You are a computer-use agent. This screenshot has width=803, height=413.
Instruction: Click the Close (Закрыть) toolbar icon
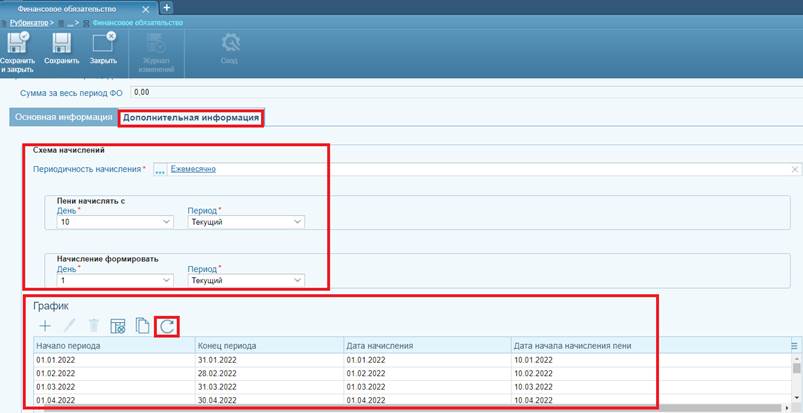[103, 43]
